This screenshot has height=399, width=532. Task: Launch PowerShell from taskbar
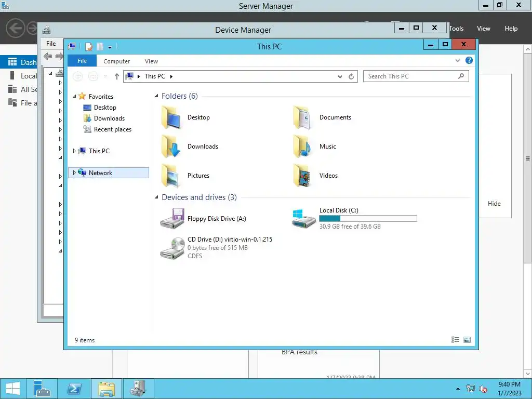coord(74,389)
